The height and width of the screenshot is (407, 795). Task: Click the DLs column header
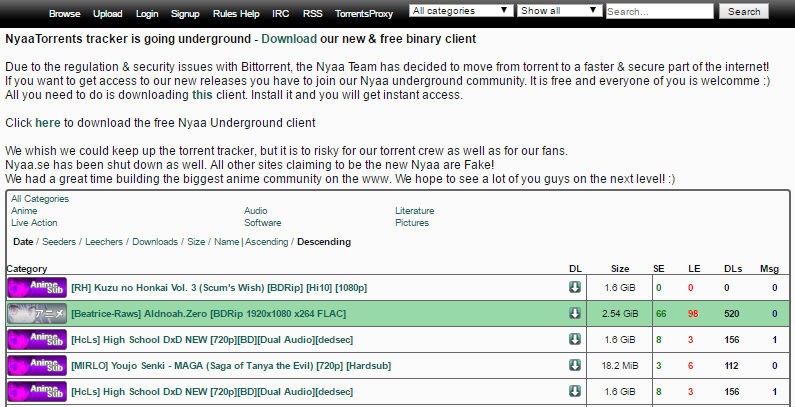click(x=733, y=269)
